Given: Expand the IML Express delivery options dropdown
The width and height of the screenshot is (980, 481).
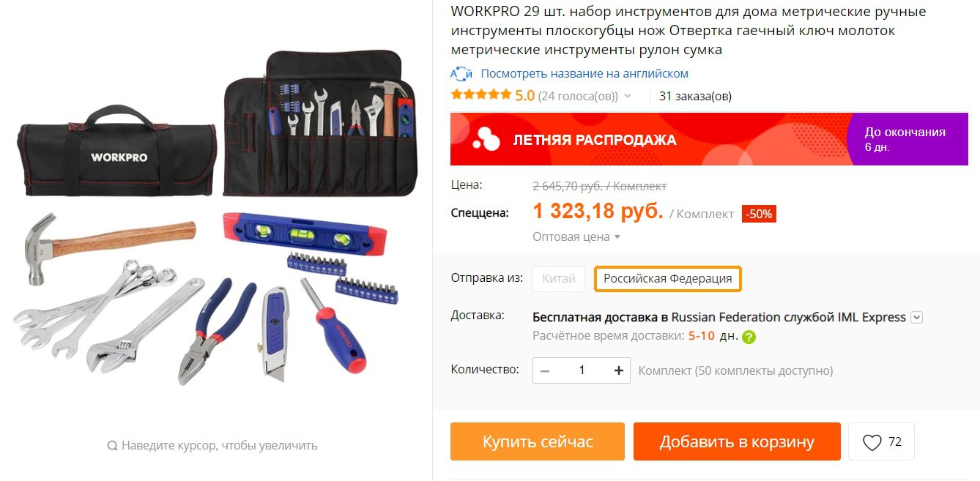Looking at the screenshot, I should (x=916, y=318).
